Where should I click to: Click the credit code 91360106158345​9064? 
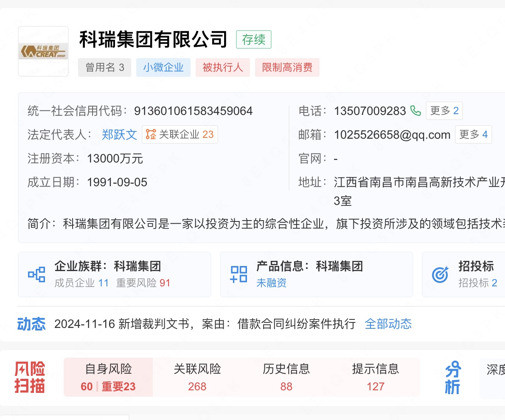(x=193, y=111)
